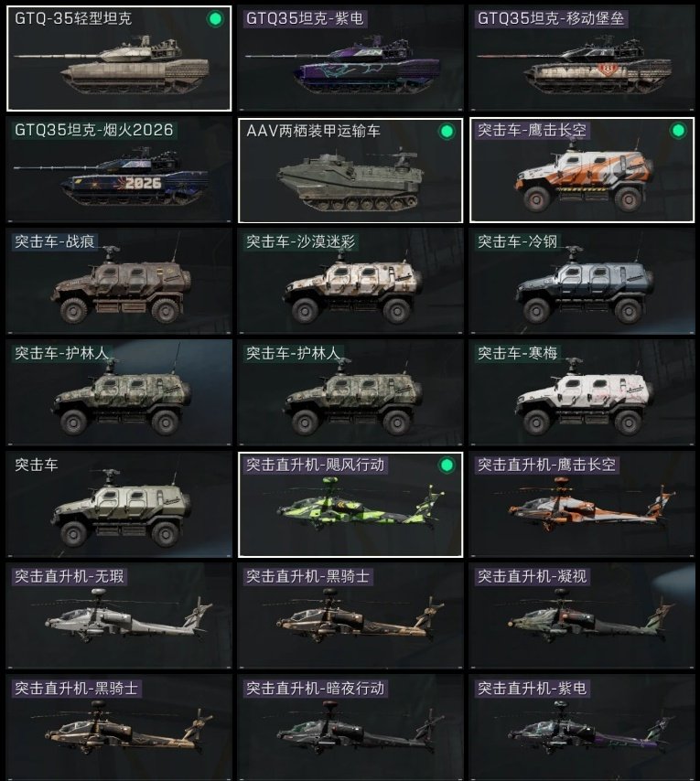Select the GTQ35坦克-紫电 tank skin
Image resolution: width=700 pixels, height=781 pixels.
click(x=350, y=59)
